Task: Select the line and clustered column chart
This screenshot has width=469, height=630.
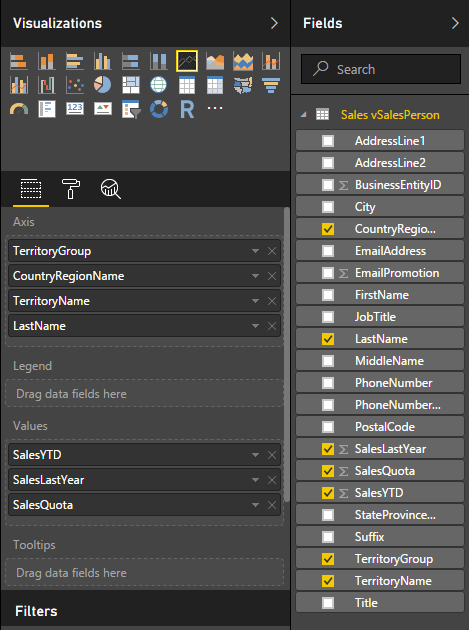Action: [18, 85]
